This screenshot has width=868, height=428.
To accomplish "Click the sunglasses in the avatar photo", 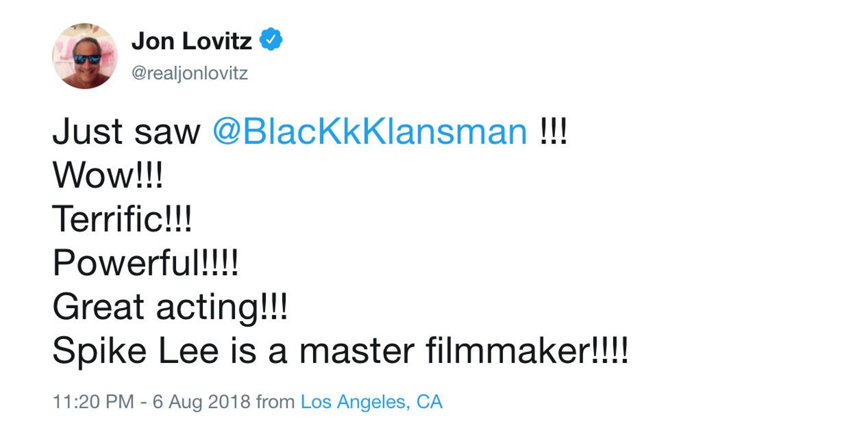I will [x=87, y=59].
